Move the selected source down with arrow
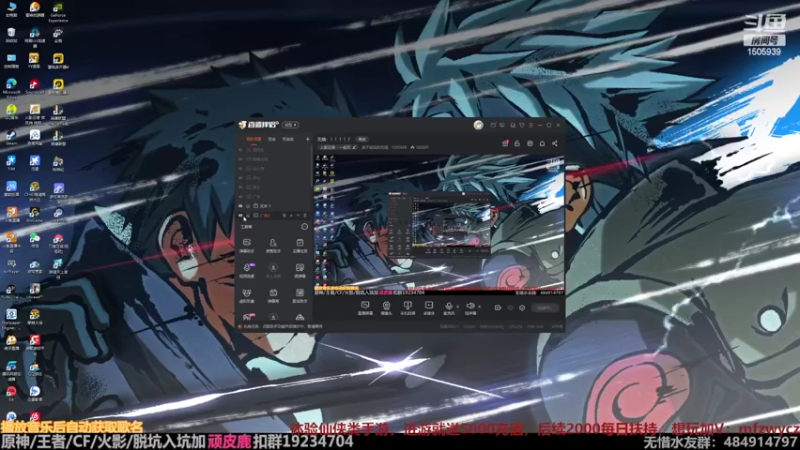This screenshot has width=800, height=450. 298,215
